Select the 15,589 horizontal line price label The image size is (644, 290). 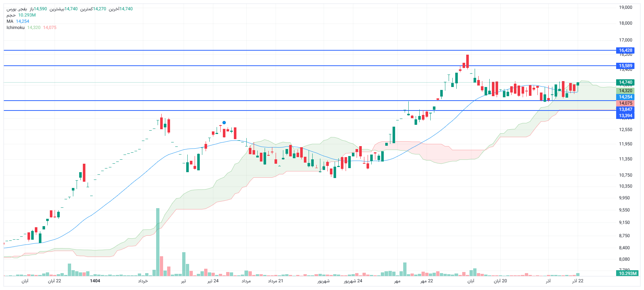coord(625,66)
